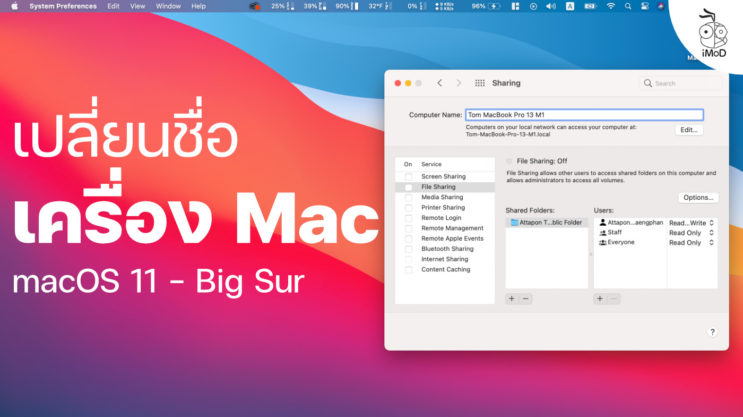Enable the Screen Sharing checkbox
Viewport: 743px width, 417px height.
408,176
